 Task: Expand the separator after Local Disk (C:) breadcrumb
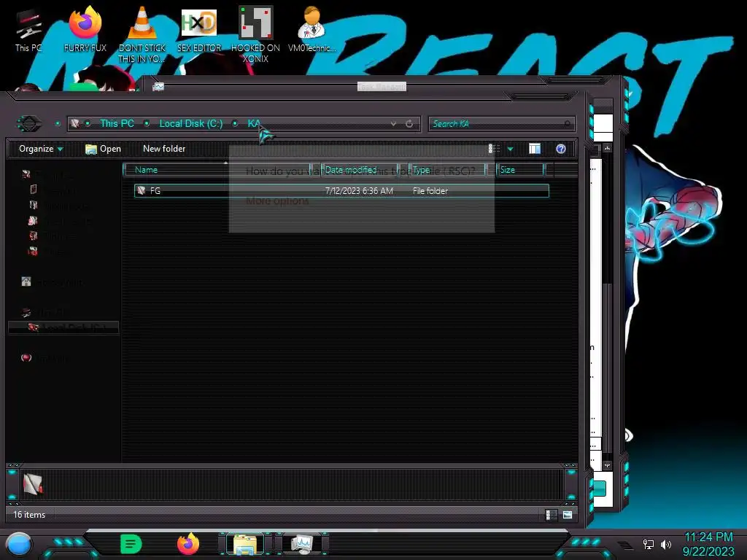coord(235,124)
